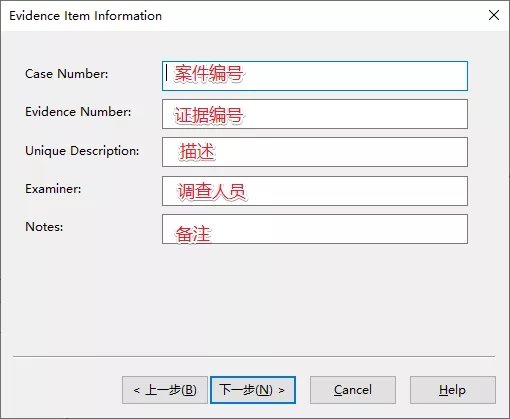The width and height of the screenshot is (510, 419).
Task: Click the red 证据编号 annotation text
Action: [209, 115]
